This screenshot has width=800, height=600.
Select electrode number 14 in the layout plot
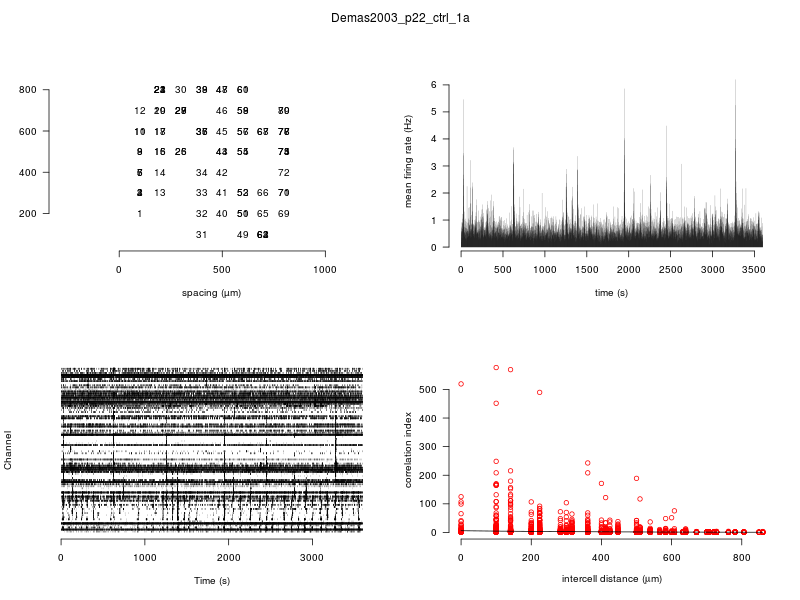tap(160, 173)
